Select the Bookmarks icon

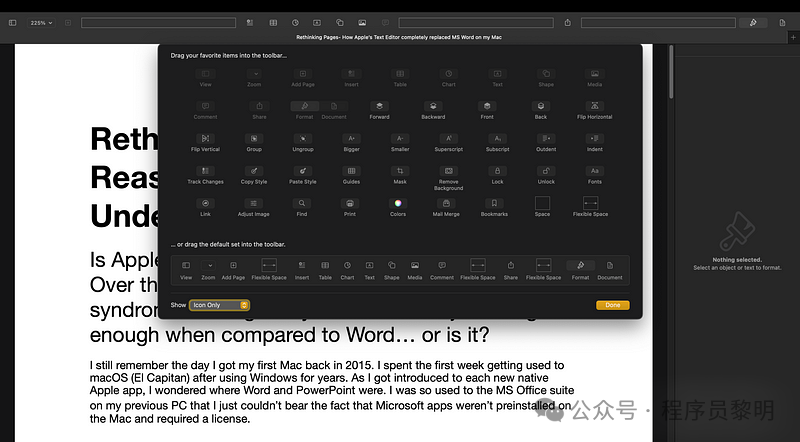click(494, 203)
